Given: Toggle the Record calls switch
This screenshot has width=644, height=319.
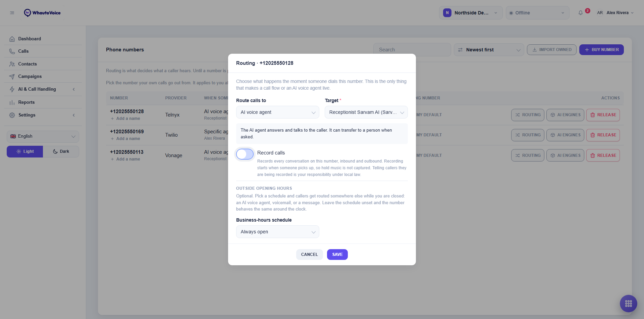Looking at the screenshot, I should point(245,154).
